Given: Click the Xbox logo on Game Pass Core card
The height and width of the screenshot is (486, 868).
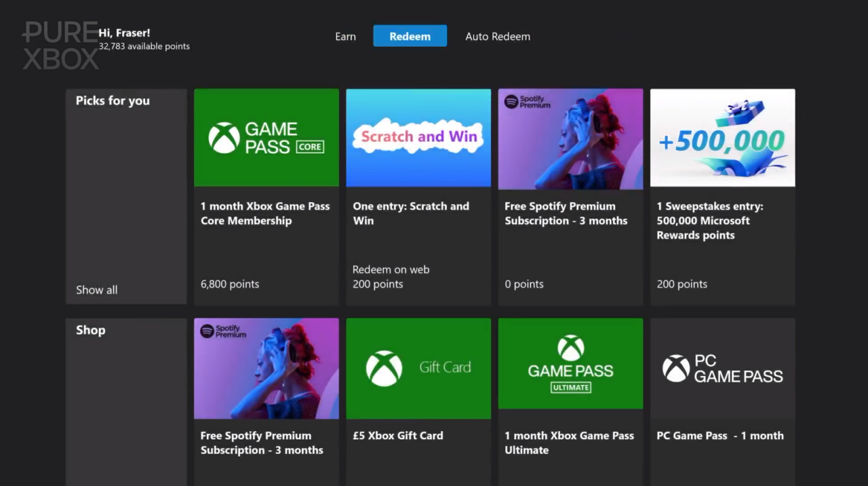Looking at the screenshot, I should [x=224, y=138].
